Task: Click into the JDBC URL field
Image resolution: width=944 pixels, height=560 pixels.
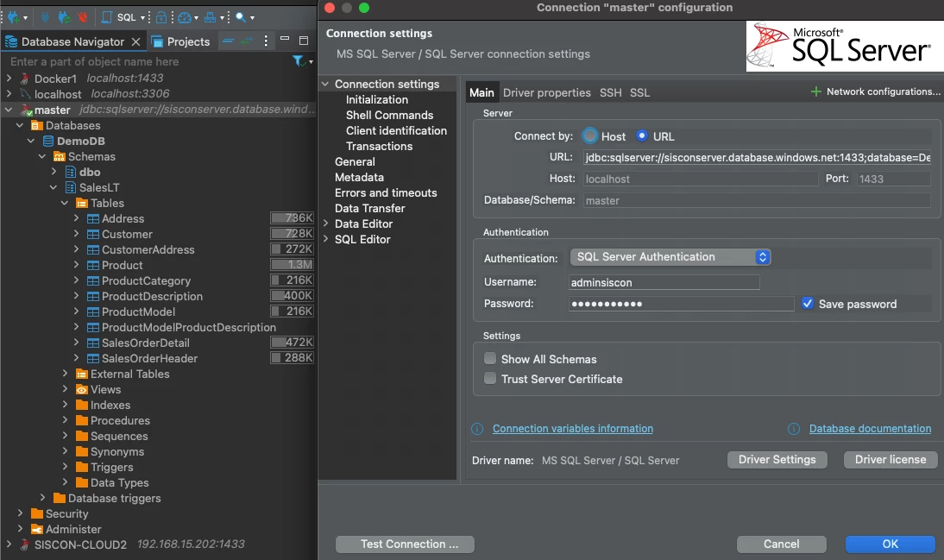Action: (757, 158)
